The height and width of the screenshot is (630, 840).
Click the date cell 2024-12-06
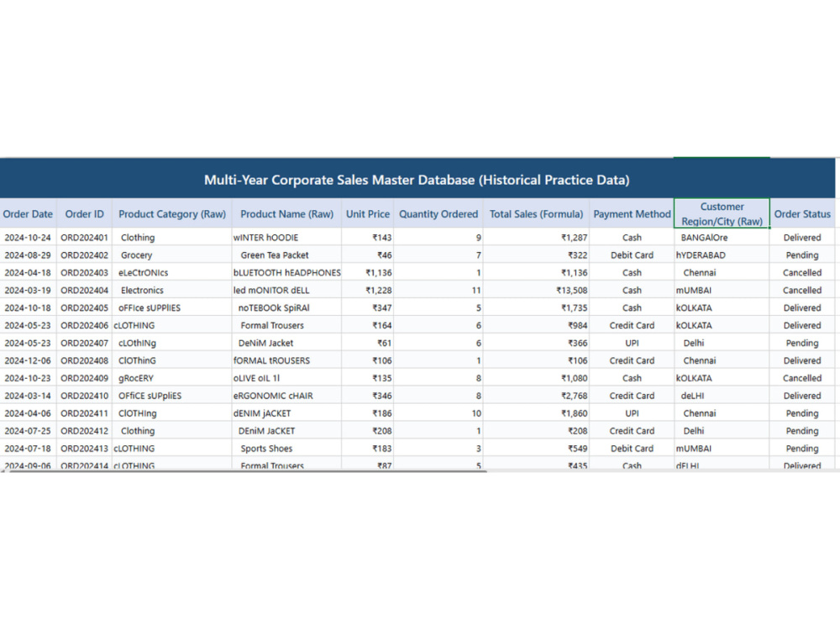(28, 360)
